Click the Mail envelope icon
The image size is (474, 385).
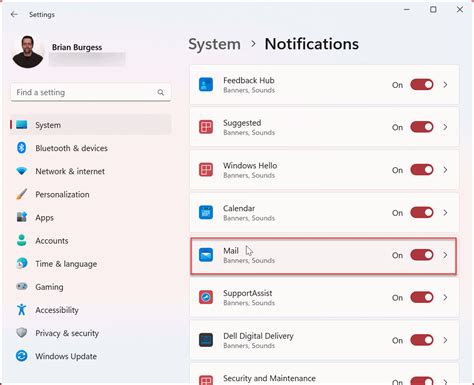tap(206, 255)
